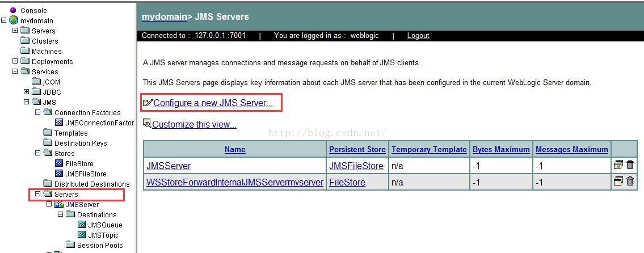Click the JMSServer node icon in tree

(x=59, y=205)
